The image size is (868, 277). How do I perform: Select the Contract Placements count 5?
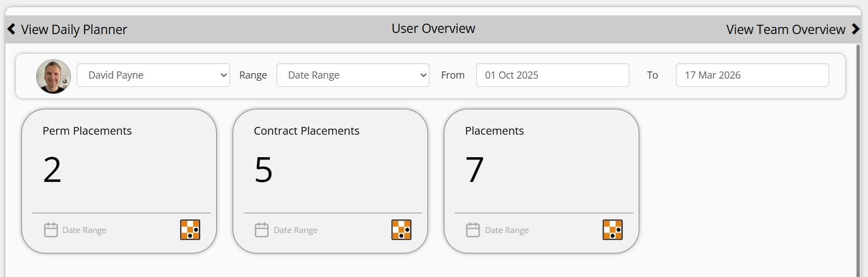click(x=263, y=170)
